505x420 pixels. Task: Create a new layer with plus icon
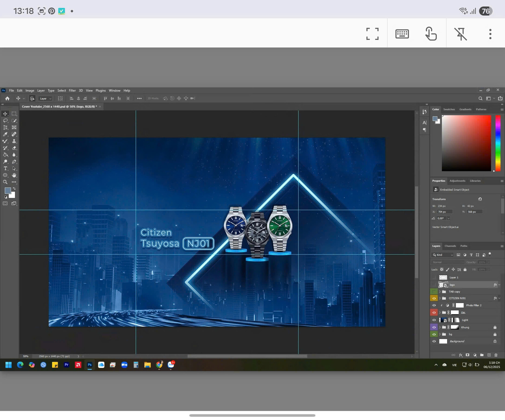click(x=489, y=355)
